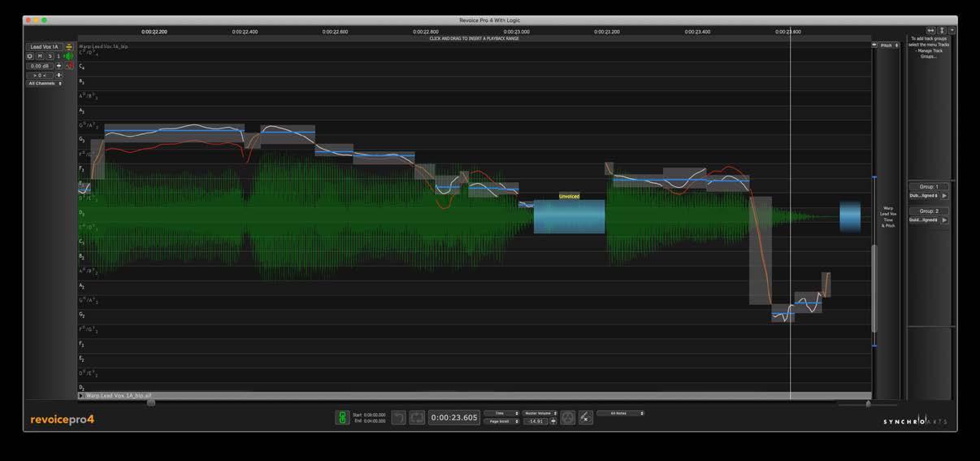Viewport: 980px width, 461px height.
Task: Click the 0:00:23.000 mark on time ruler
Action: pyautogui.click(x=516, y=32)
